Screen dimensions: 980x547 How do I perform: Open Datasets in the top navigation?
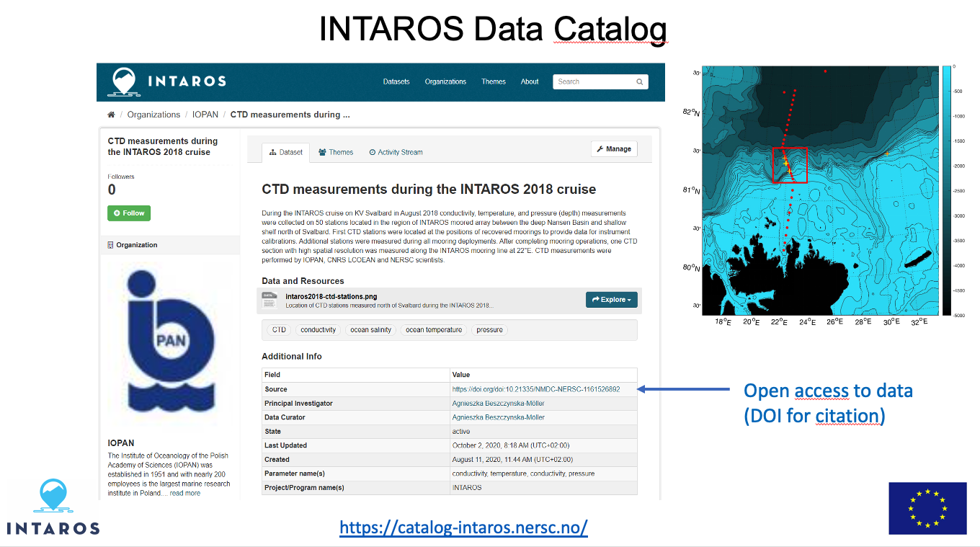[x=396, y=82]
